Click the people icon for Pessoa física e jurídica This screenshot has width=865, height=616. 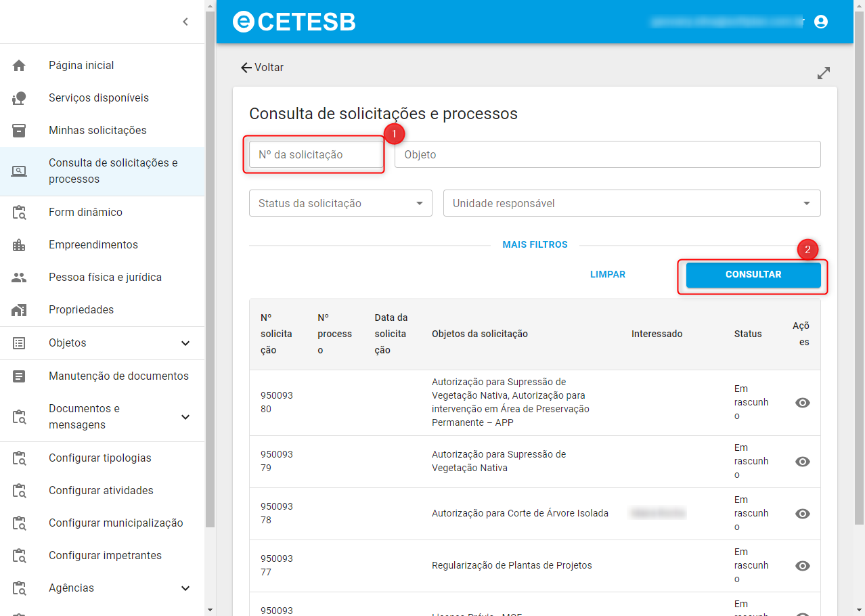[x=19, y=278]
